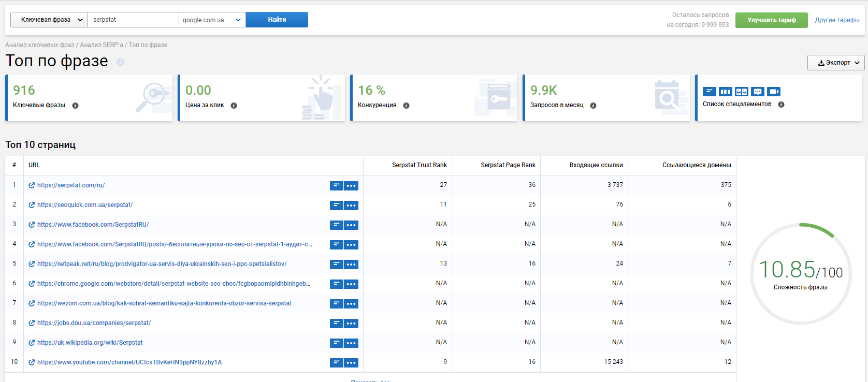Click info icon next to Ключевые фразы
This screenshot has width=868, height=382.
(75, 106)
